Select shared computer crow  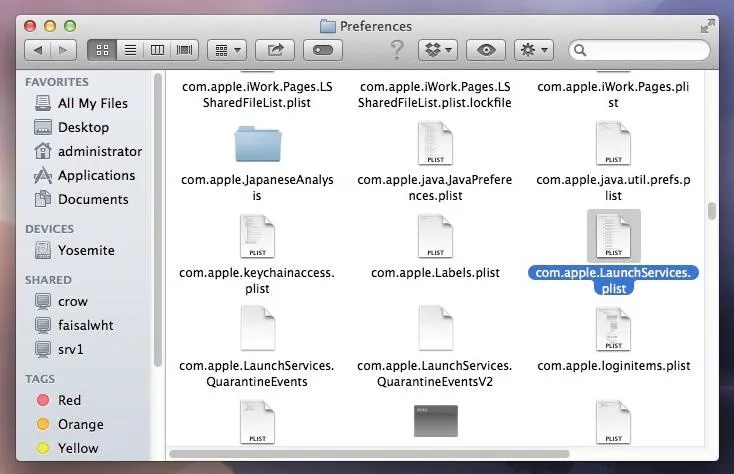pos(61,301)
